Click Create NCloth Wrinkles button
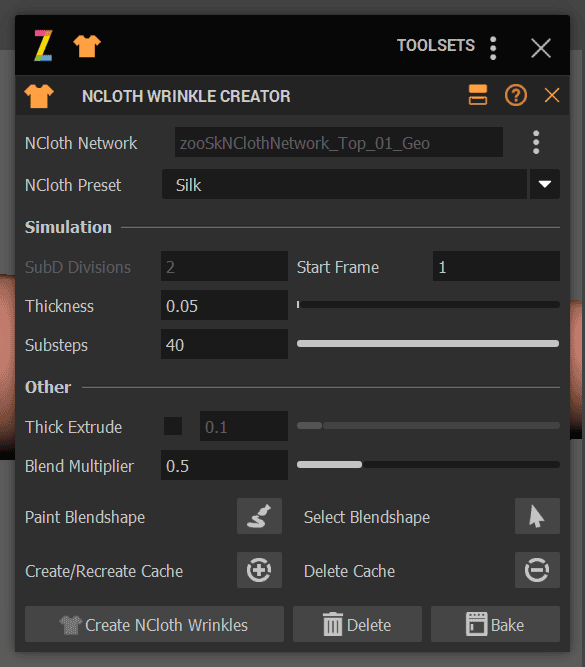Image resolution: width=585 pixels, height=667 pixels. point(154,624)
